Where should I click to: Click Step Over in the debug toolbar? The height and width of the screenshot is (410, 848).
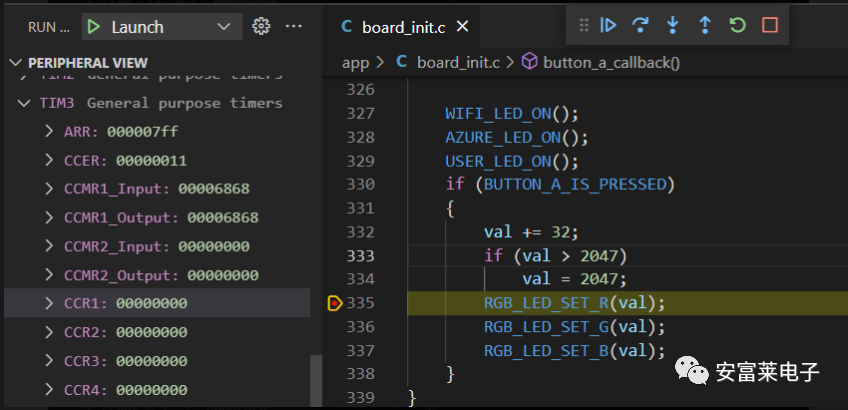640,25
